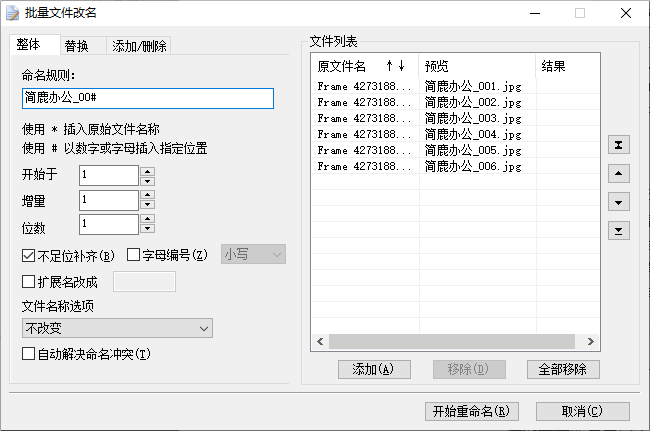Check the 扩展名改成 checkbox
The width and height of the screenshot is (650, 431).
point(28,282)
